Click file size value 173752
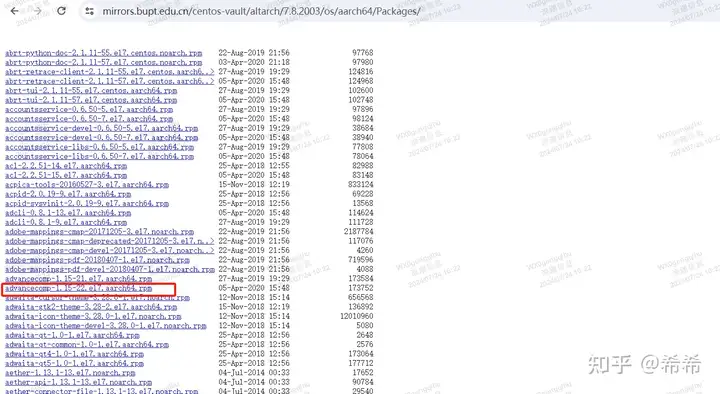 pos(361,288)
